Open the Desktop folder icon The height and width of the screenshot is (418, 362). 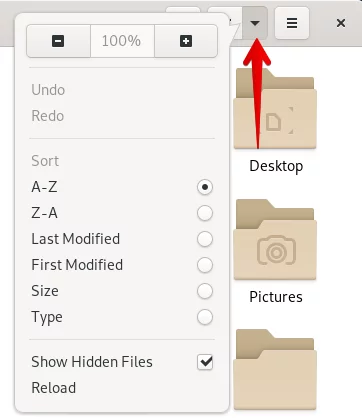coord(275,108)
